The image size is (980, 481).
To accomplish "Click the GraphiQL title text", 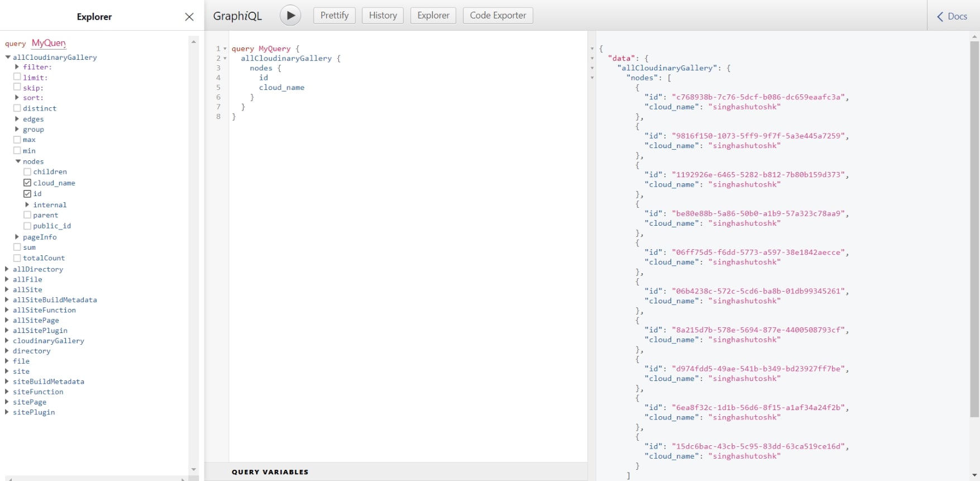I will point(237,16).
